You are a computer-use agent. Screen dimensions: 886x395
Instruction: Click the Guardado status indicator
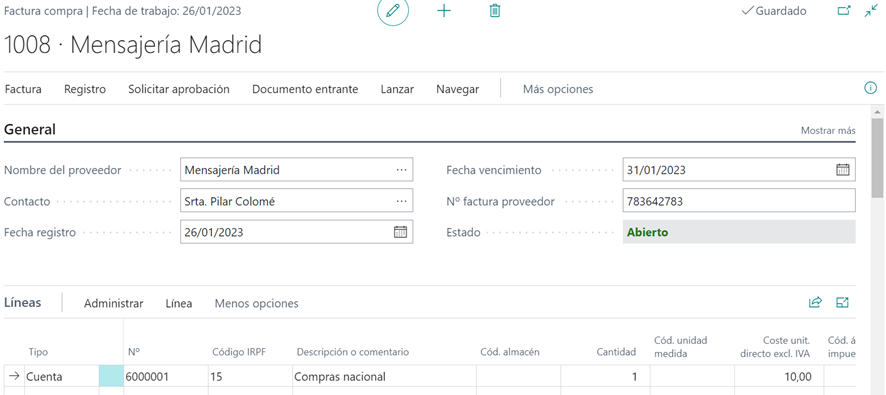[x=774, y=11]
